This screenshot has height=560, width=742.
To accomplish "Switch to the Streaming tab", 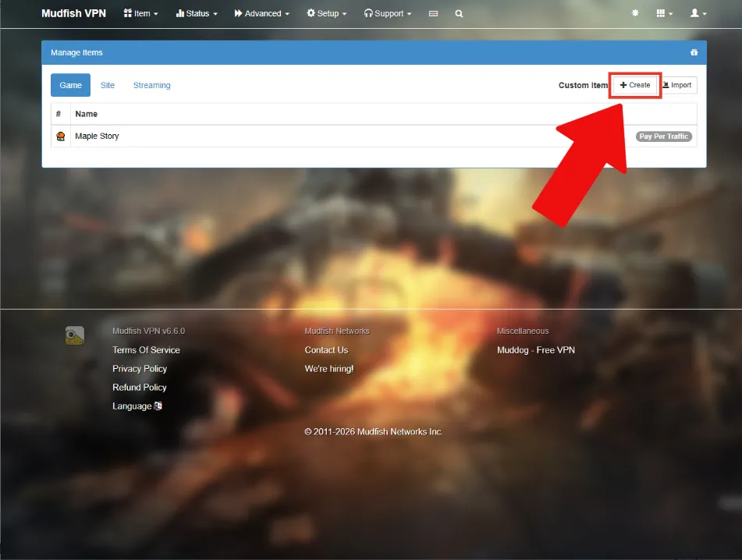I will (x=152, y=85).
